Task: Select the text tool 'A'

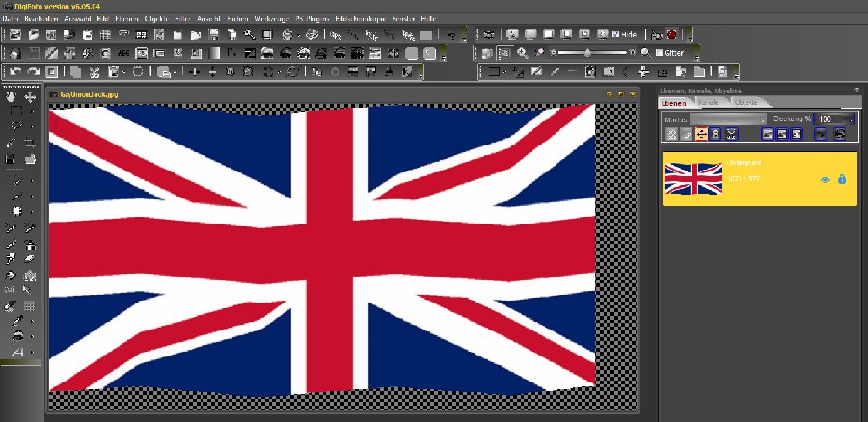Action: pyautogui.click(x=16, y=354)
